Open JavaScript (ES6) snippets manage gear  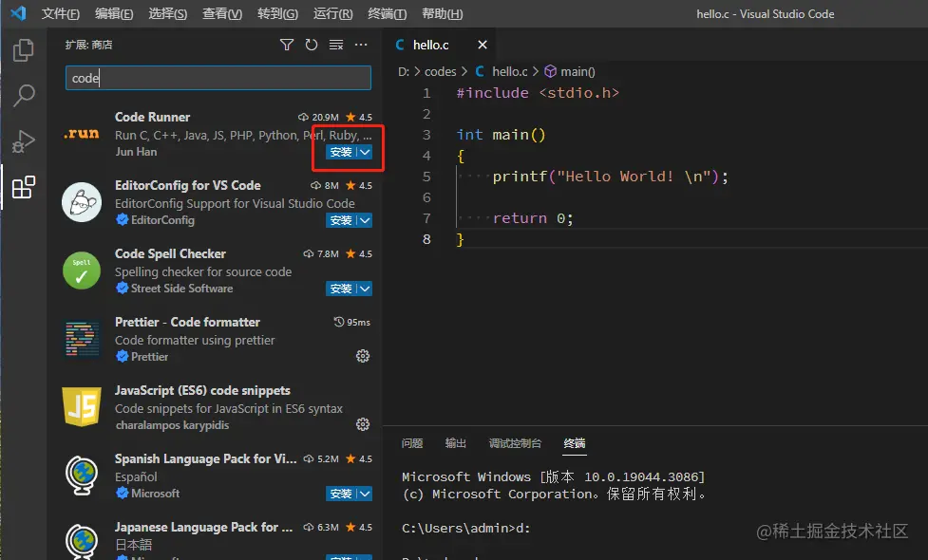pos(363,424)
